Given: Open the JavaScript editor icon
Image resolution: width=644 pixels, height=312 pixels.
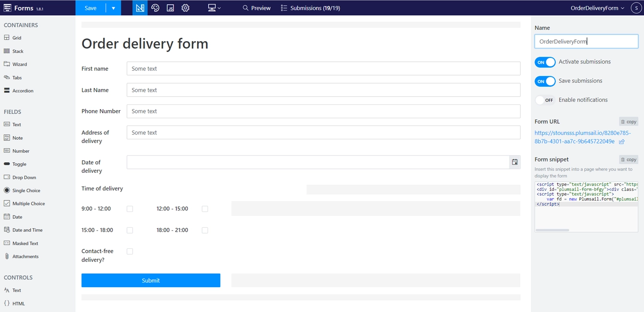Looking at the screenshot, I should tap(170, 8).
